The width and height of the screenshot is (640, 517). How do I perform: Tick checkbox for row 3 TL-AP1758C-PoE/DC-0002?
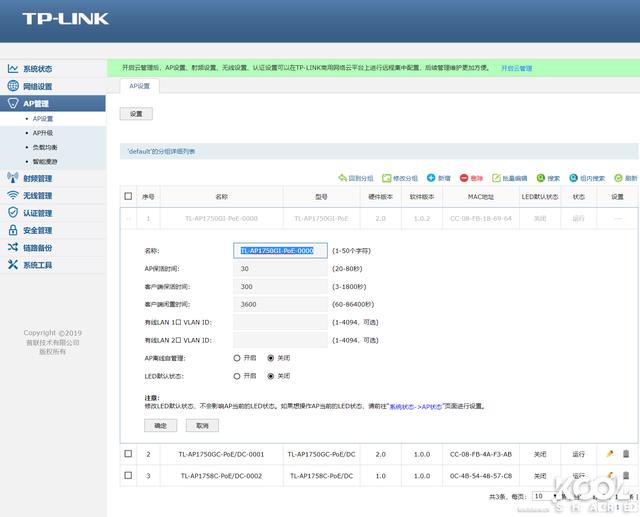(128, 475)
